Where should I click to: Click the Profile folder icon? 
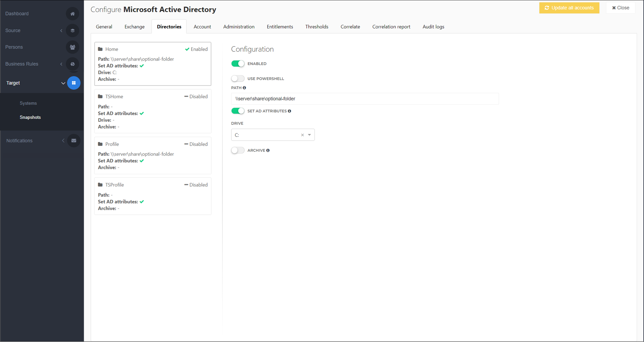coord(100,144)
